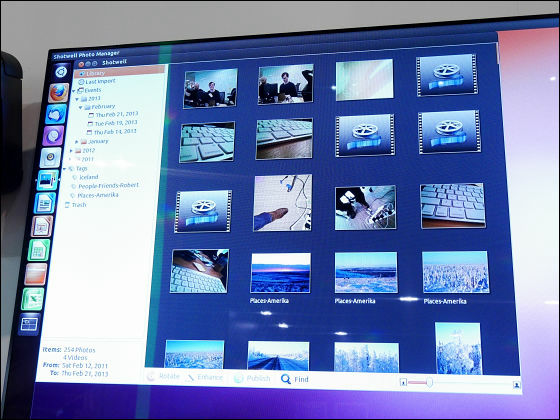Select the 2011 year label in the tree
This screenshot has width=560, height=420.
pyautogui.click(x=88, y=159)
